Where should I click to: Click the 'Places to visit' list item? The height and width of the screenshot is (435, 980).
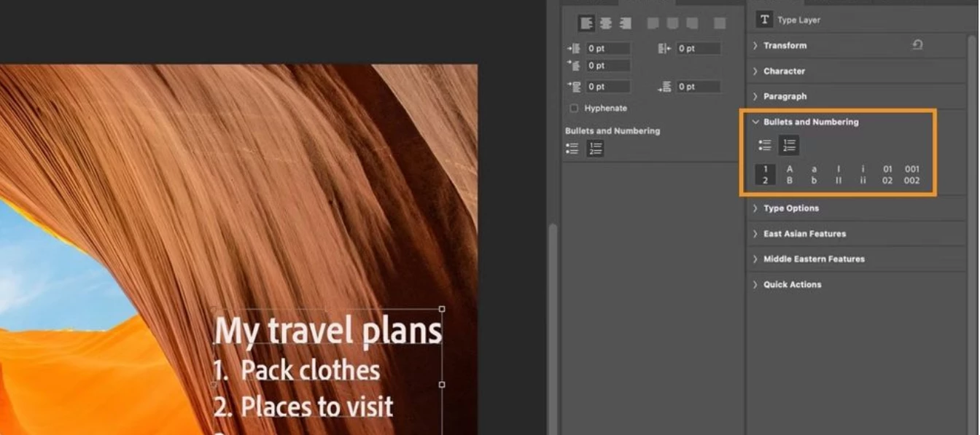click(x=317, y=407)
